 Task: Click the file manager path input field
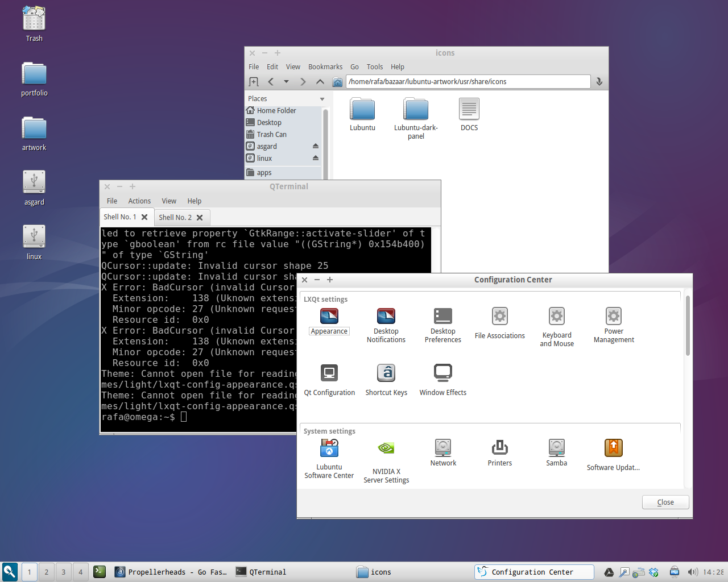click(468, 82)
